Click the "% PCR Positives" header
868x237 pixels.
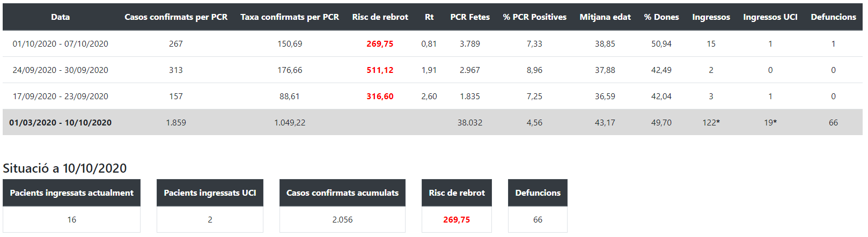pyautogui.click(x=534, y=17)
